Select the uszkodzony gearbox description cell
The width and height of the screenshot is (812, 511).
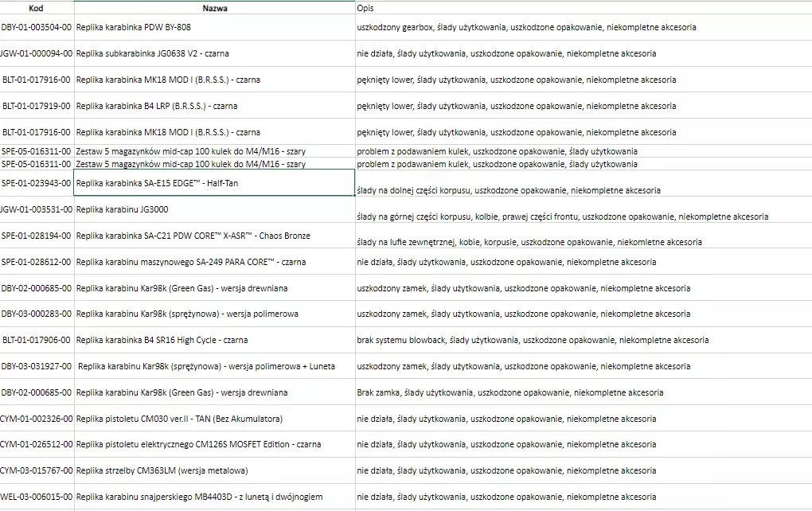point(526,27)
